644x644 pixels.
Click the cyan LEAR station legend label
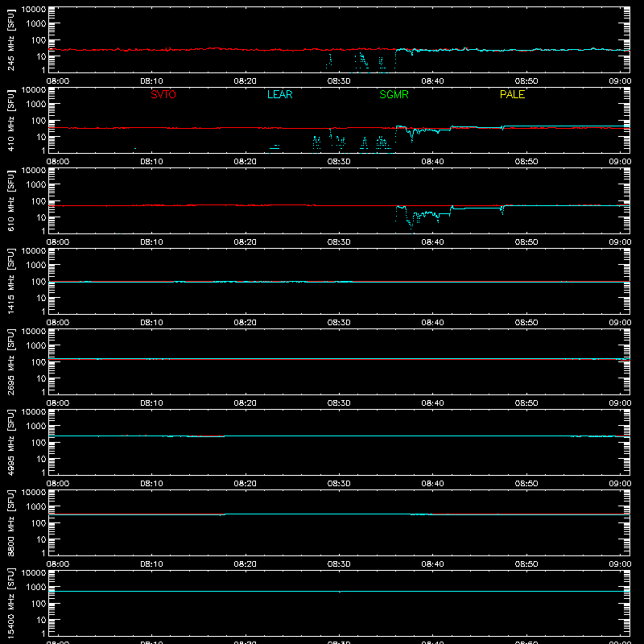279,94
